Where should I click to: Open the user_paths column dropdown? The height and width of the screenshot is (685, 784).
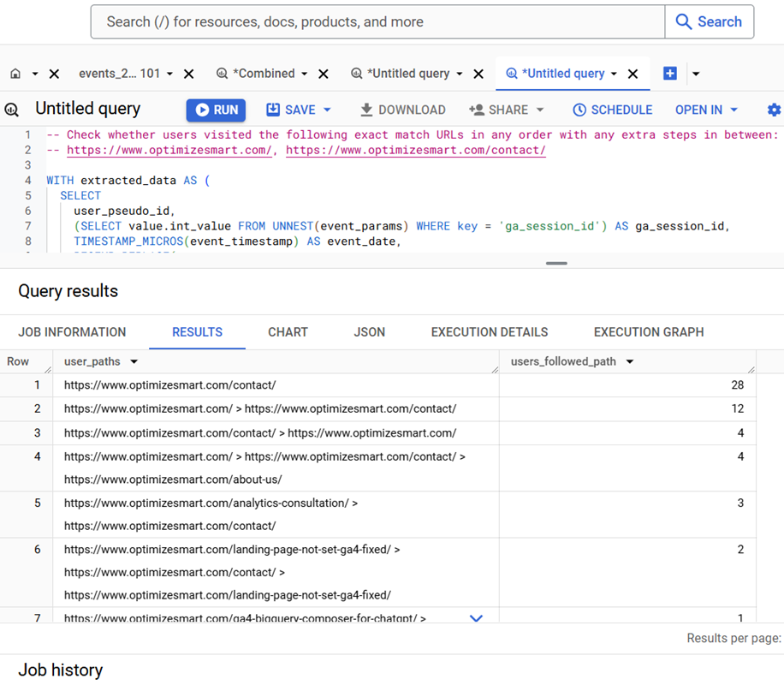pyautogui.click(x=133, y=361)
